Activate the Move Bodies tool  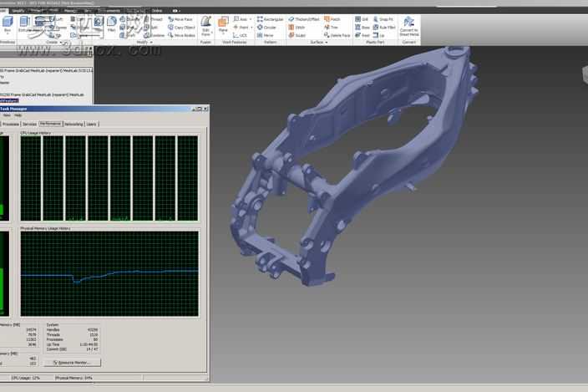coord(181,35)
